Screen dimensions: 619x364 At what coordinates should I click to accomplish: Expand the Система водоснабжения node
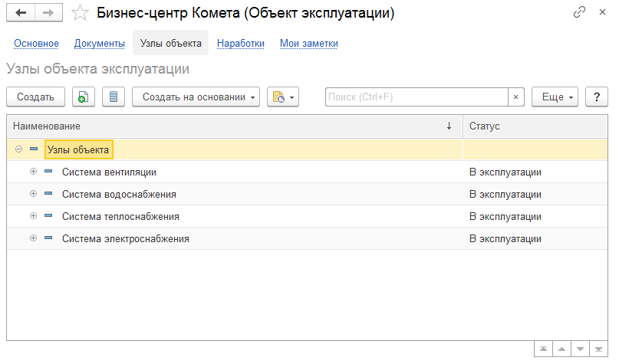[33, 193]
